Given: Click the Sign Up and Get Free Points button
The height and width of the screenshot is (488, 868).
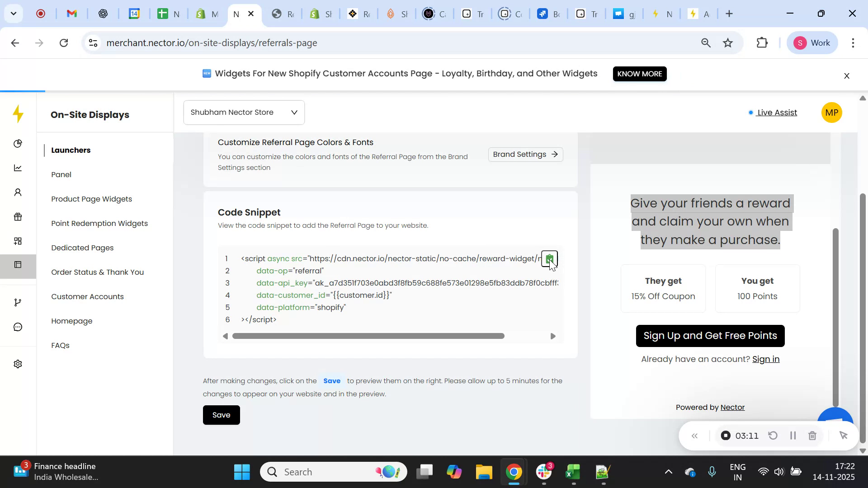Looking at the screenshot, I should click(x=710, y=336).
